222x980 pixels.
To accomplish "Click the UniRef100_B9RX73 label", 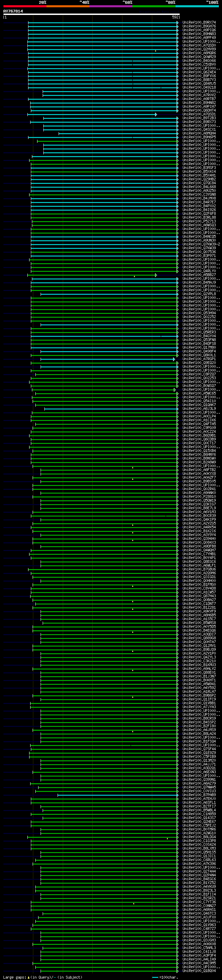I will (x=199, y=122).
